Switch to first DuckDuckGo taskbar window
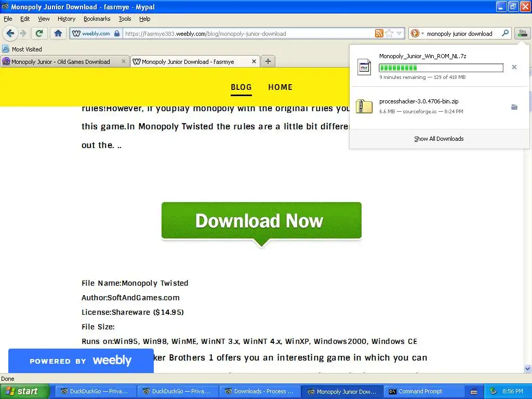The image size is (532, 399). click(96, 391)
